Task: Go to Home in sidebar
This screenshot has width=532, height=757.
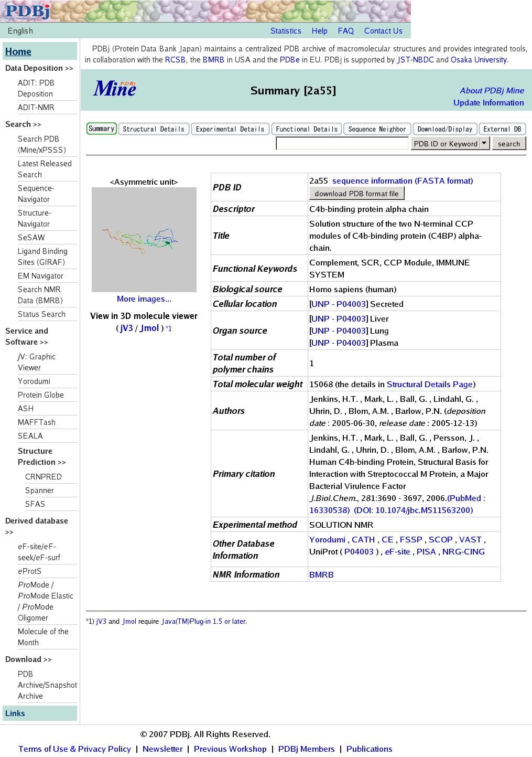Action: point(18,51)
